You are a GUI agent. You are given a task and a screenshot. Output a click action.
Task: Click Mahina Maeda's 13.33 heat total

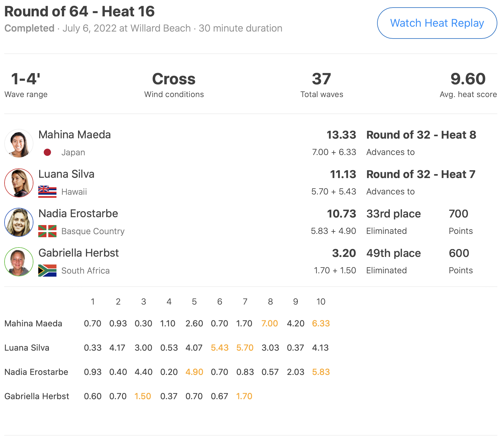[x=341, y=135]
